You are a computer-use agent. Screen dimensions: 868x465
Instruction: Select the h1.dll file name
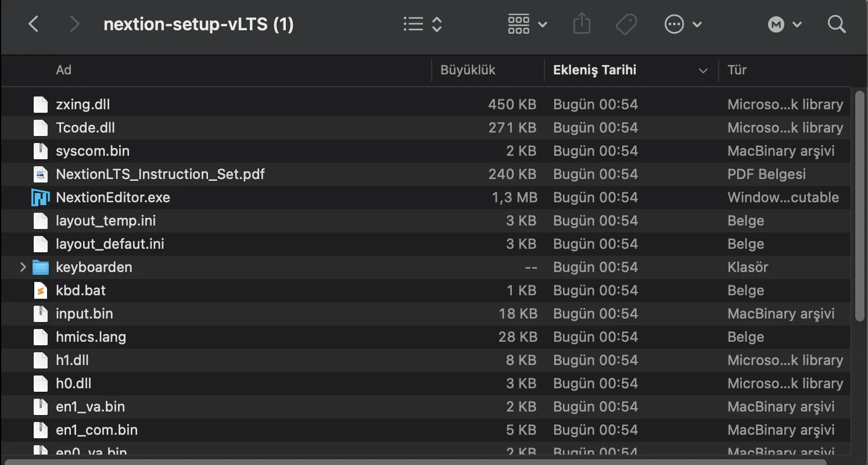tap(73, 360)
